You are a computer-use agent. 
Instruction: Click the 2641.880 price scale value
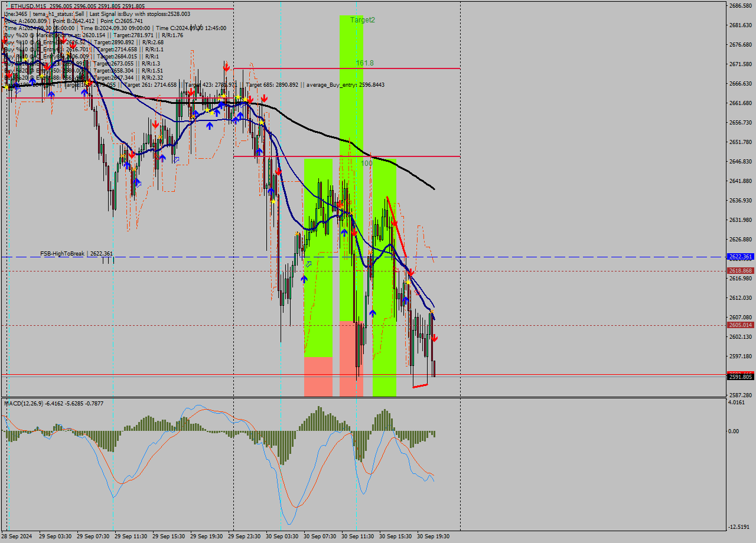click(741, 181)
